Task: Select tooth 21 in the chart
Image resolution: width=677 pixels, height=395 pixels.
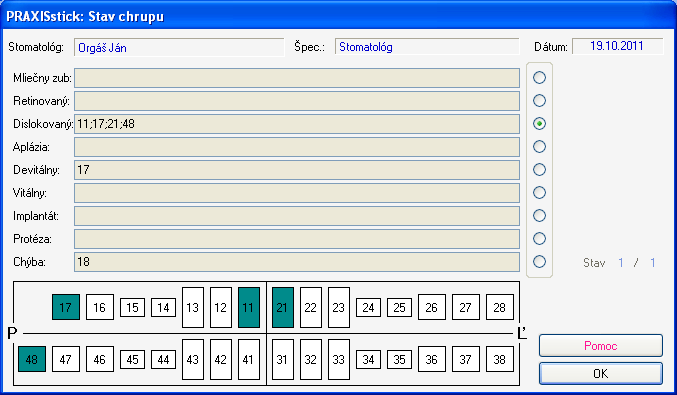Action: click(x=283, y=307)
